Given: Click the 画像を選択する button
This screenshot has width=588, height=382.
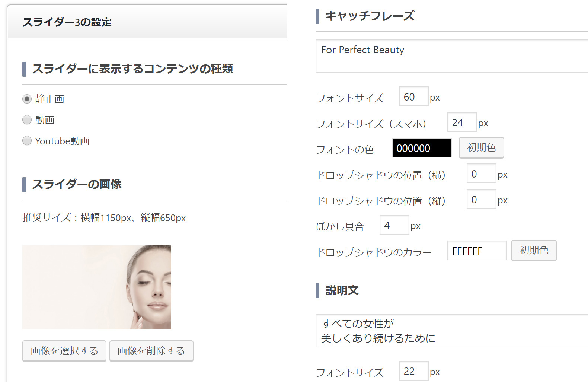Looking at the screenshot, I should point(64,351).
